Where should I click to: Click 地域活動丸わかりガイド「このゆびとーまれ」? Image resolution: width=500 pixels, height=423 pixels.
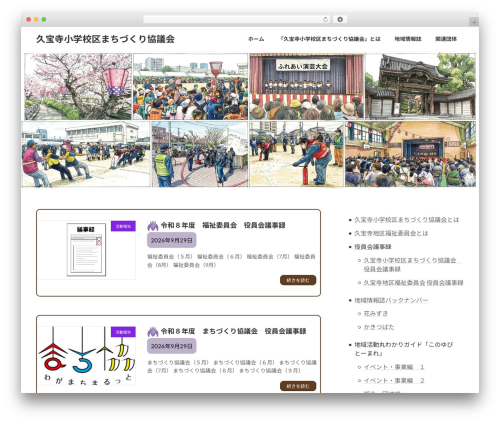click(404, 349)
